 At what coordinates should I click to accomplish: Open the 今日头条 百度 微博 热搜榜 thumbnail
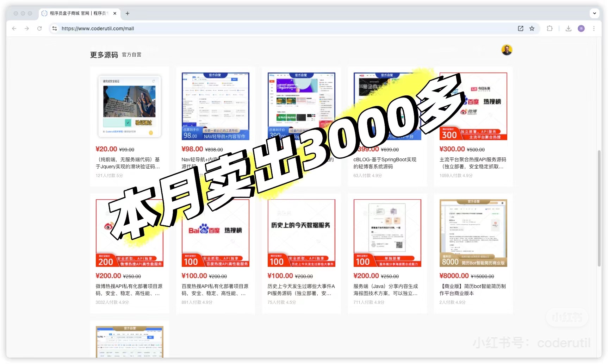point(473,106)
